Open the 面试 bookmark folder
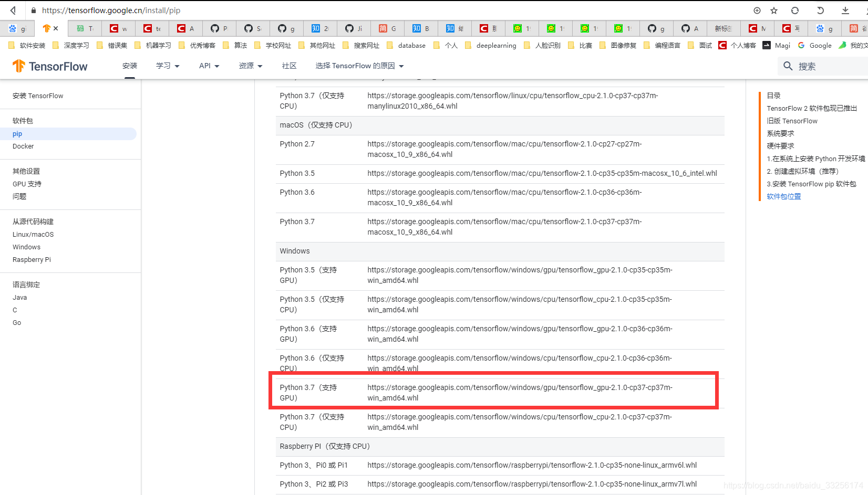This screenshot has width=868, height=495. click(x=700, y=46)
